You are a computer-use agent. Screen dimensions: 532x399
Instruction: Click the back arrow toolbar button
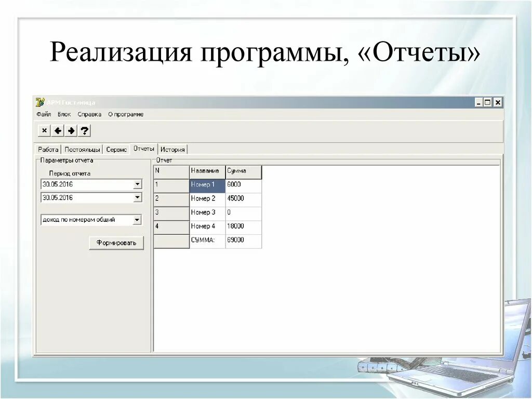tap(58, 130)
